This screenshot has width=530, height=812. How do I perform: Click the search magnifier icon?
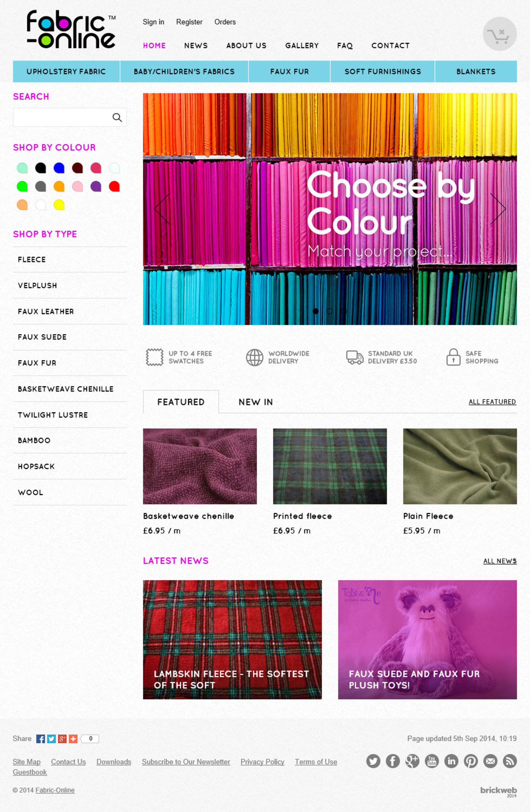pos(117,117)
